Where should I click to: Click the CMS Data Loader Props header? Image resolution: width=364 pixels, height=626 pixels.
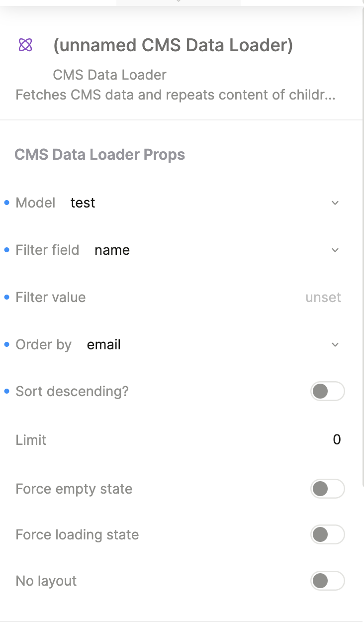click(x=100, y=155)
